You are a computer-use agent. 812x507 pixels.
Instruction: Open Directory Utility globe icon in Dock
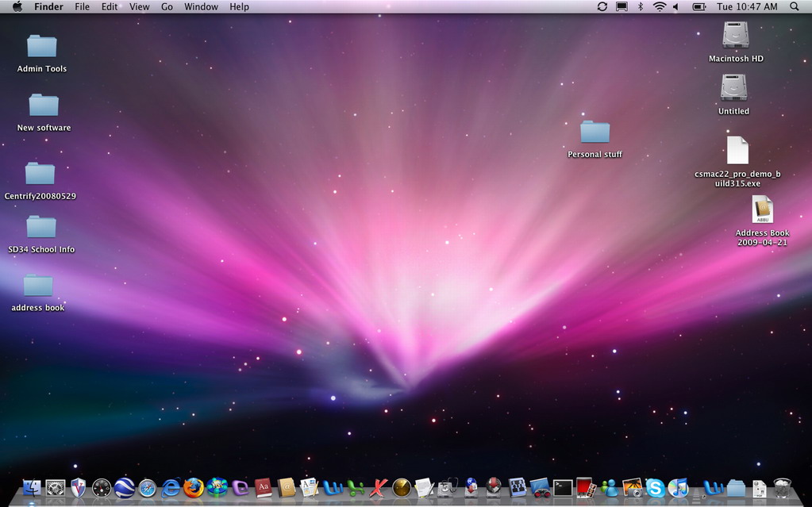pyautogui.click(x=471, y=488)
